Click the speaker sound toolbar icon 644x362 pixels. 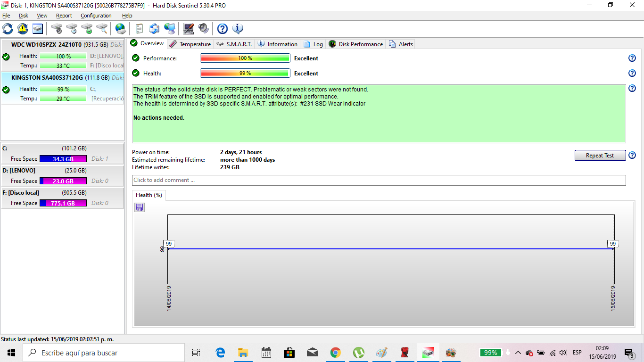pyautogui.click(x=204, y=29)
